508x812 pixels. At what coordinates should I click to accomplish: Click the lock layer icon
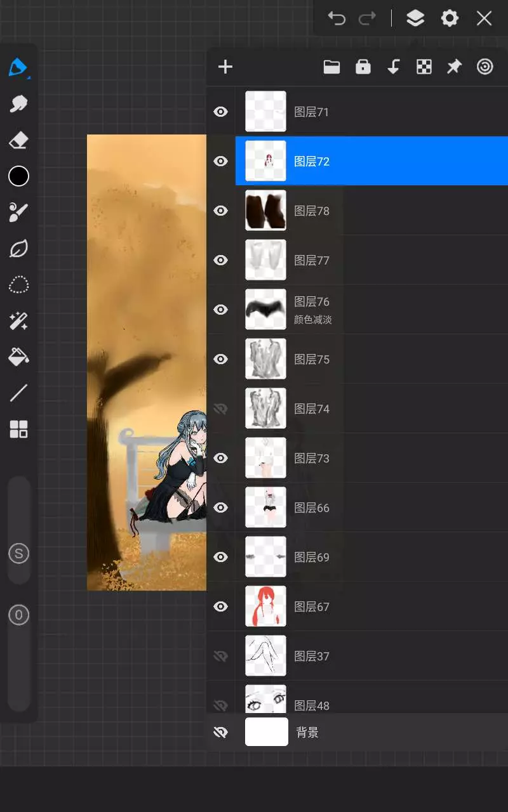363,67
